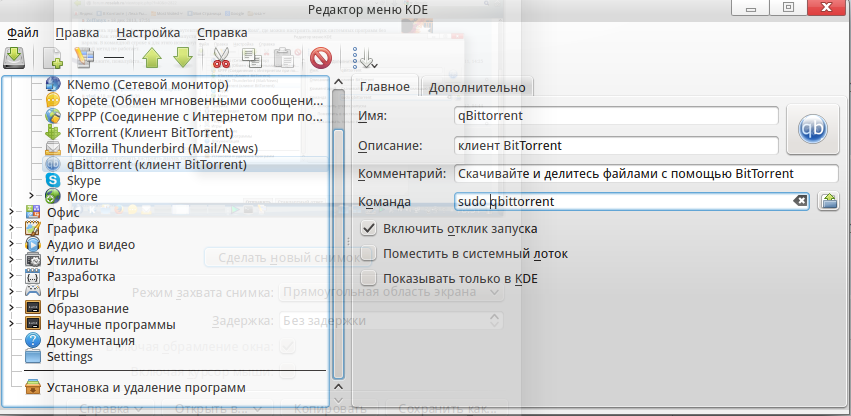
Task: Click the Paste toolbar icon
Action: coord(283,57)
